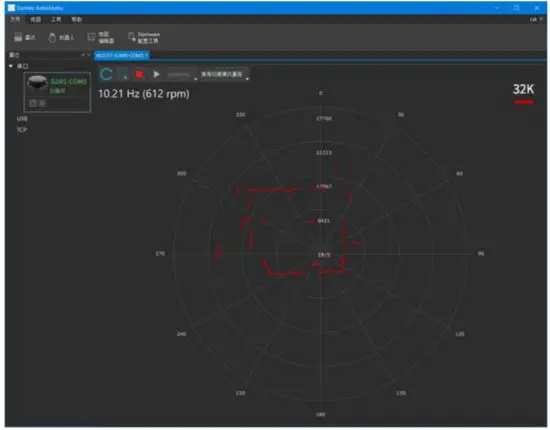Screen dimensions: 550x430
Task: Click the 10.21 Hz (612 rpm) frequency readout
Action: tap(144, 94)
